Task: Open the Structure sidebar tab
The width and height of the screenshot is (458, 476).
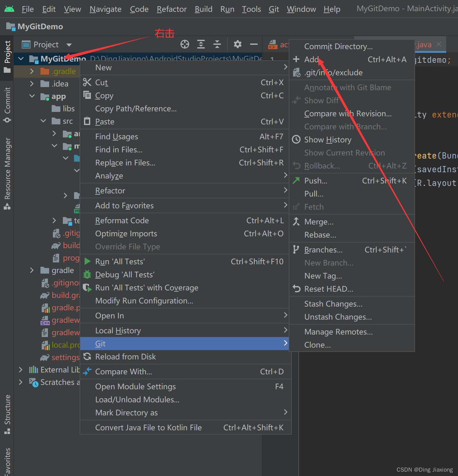Action: (x=7, y=414)
